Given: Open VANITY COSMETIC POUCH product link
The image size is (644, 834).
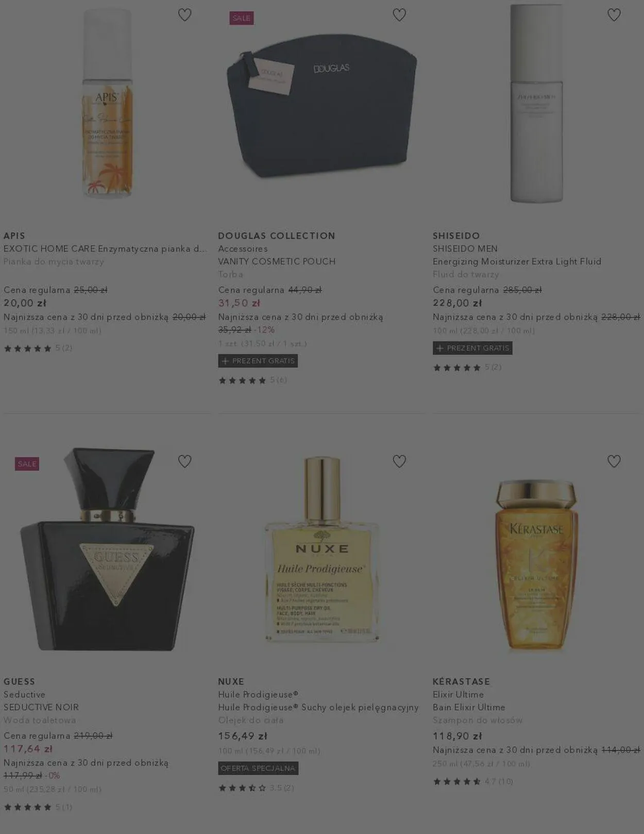Looking at the screenshot, I should [x=277, y=261].
